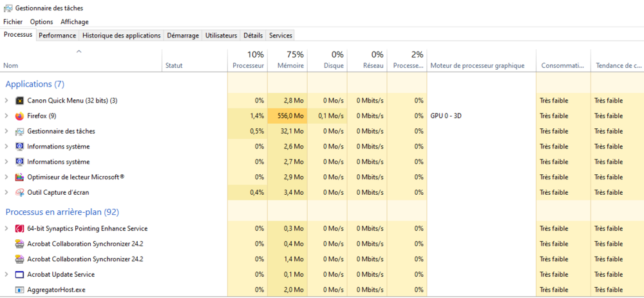Open the Démarrage tab

coord(183,35)
